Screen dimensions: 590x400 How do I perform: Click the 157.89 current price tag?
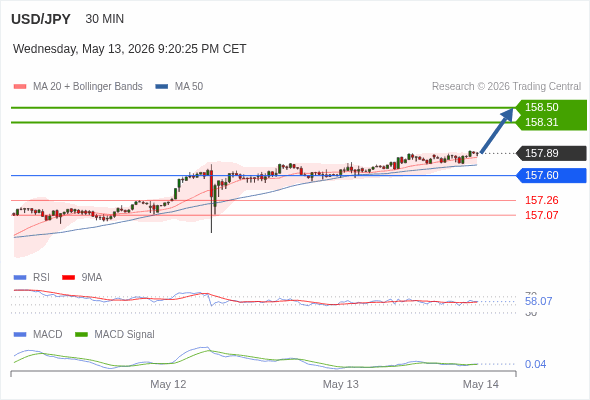551,153
